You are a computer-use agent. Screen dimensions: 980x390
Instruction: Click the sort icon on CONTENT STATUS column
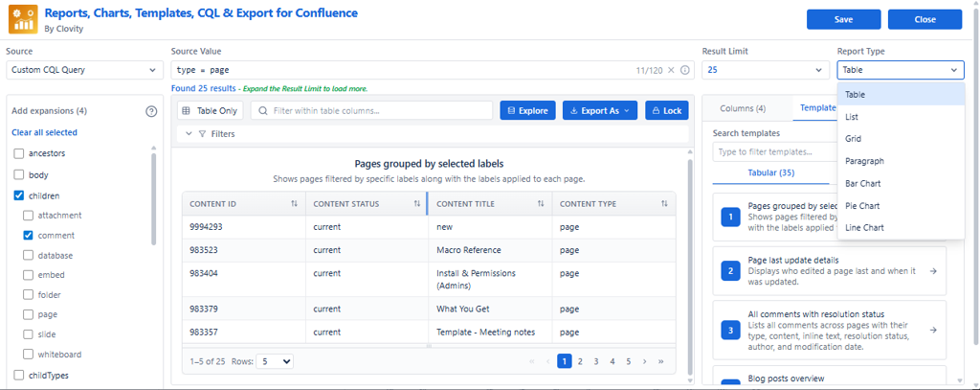tap(417, 204)
